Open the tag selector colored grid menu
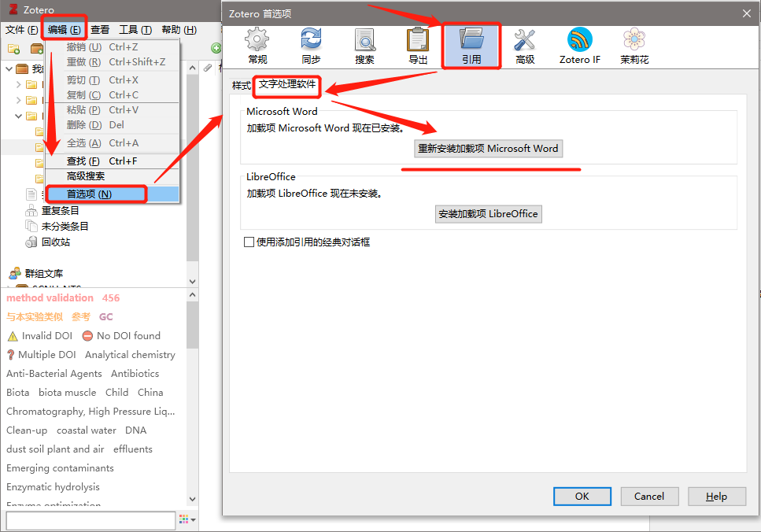This screenshot has height=532, width=761. click(187, 519)
